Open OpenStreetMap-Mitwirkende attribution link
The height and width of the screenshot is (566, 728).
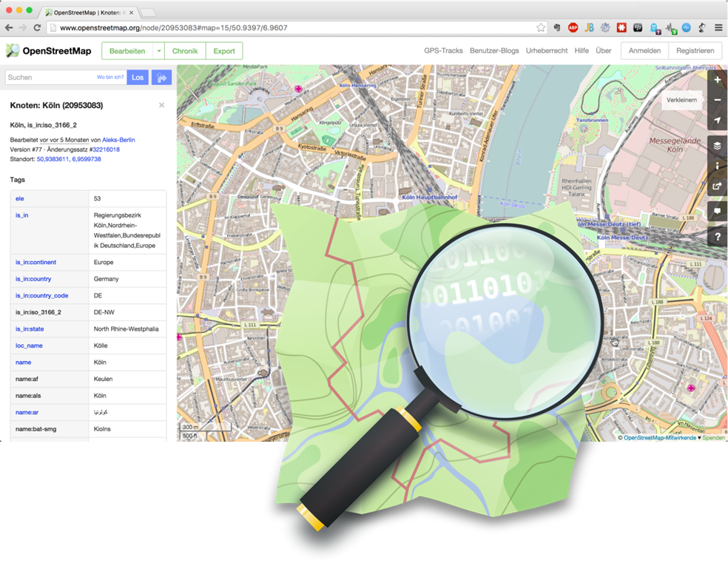coord(660,438)
